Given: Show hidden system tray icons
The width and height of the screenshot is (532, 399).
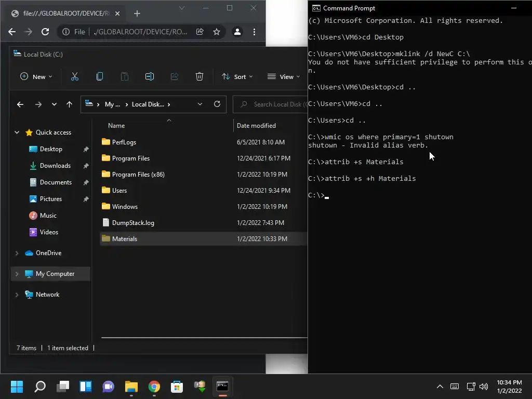Looking at the screenshot, I should pyautogui.click(x=440, y=387).
